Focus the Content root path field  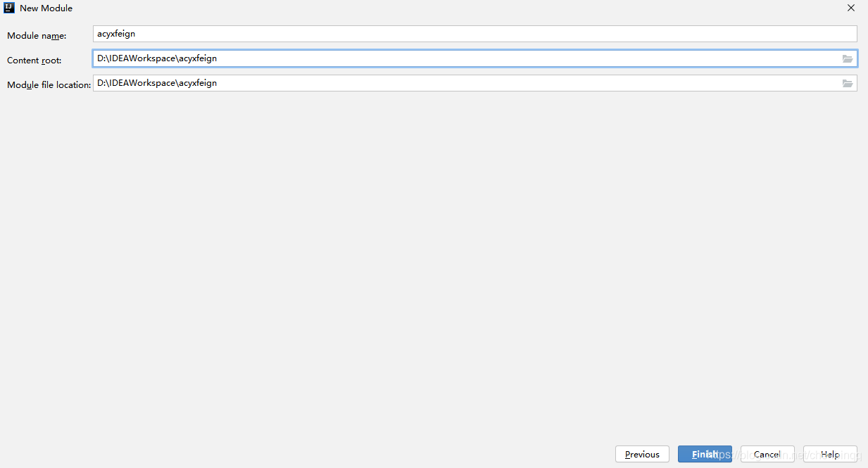tap(475, 58)
